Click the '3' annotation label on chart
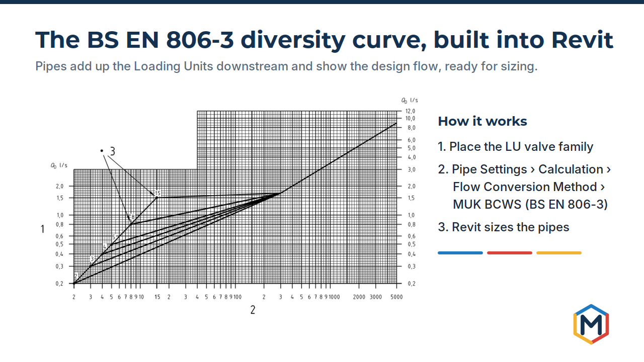The height and width of the screenshot is (362, 644). (113, 151)
